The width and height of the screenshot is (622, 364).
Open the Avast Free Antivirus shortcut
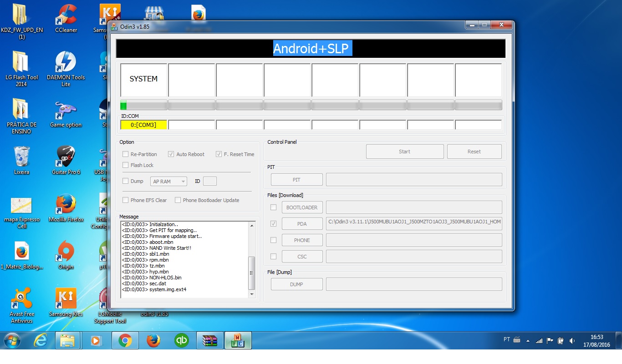21,305
